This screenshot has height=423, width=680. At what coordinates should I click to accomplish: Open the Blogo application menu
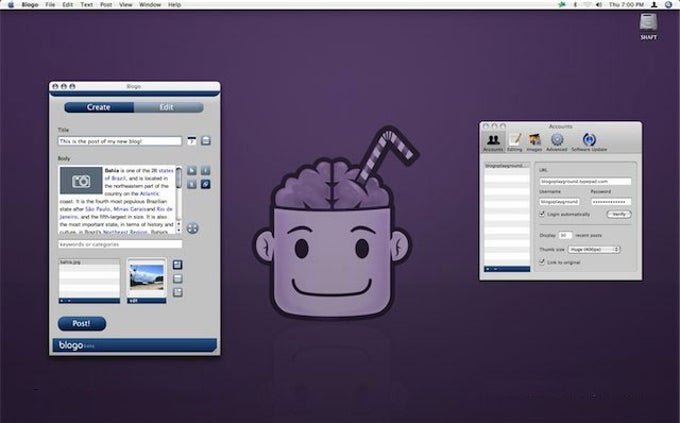pyautogui.click(x=30, y=5)
